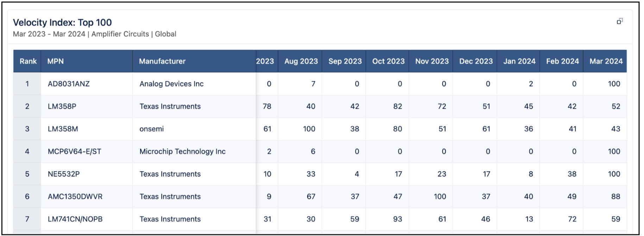Select the Sep 2023 column header
Viewport: 644px width, 236px height.
[x=345, y=61]
